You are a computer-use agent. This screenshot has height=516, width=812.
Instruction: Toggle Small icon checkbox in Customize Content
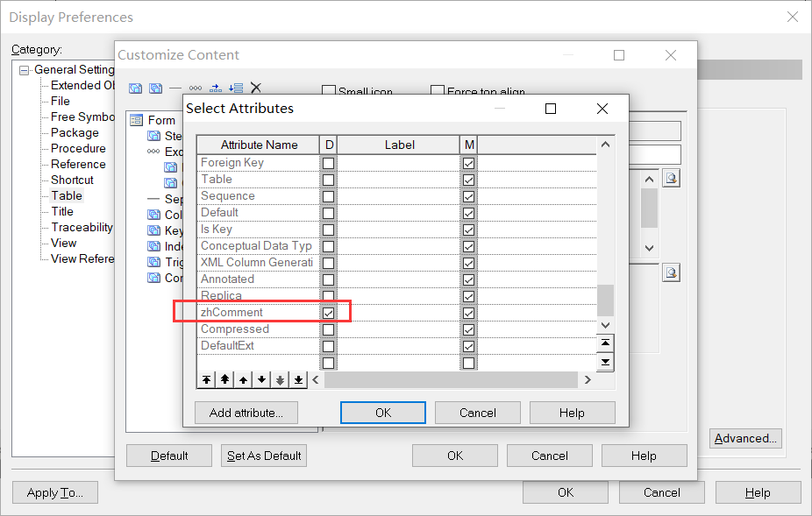pos(329,91)
